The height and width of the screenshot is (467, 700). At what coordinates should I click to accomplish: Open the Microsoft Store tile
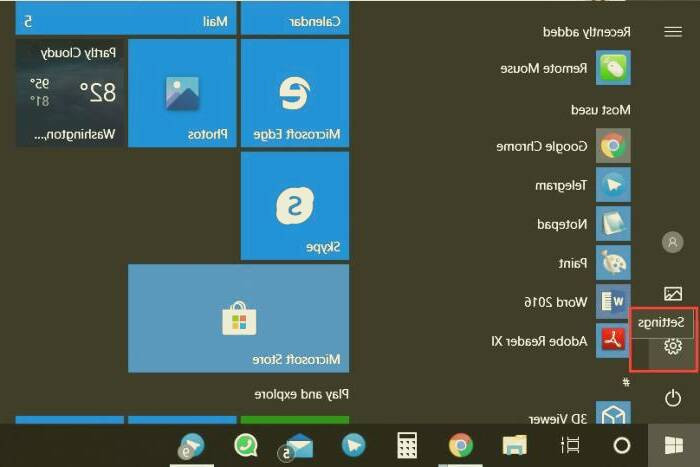pos(239,318)
